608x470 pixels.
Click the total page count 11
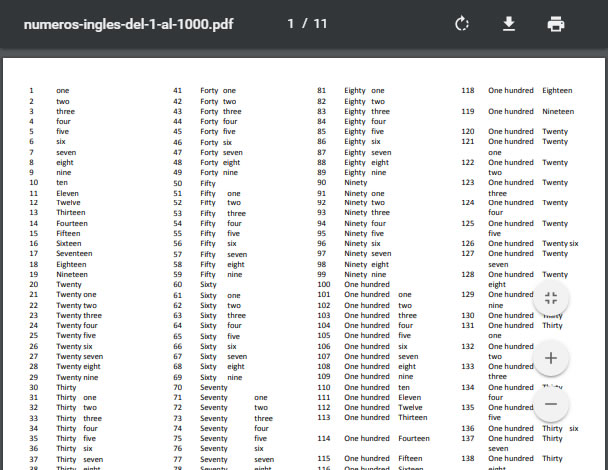pyautogui.click(x=320, y=24)
